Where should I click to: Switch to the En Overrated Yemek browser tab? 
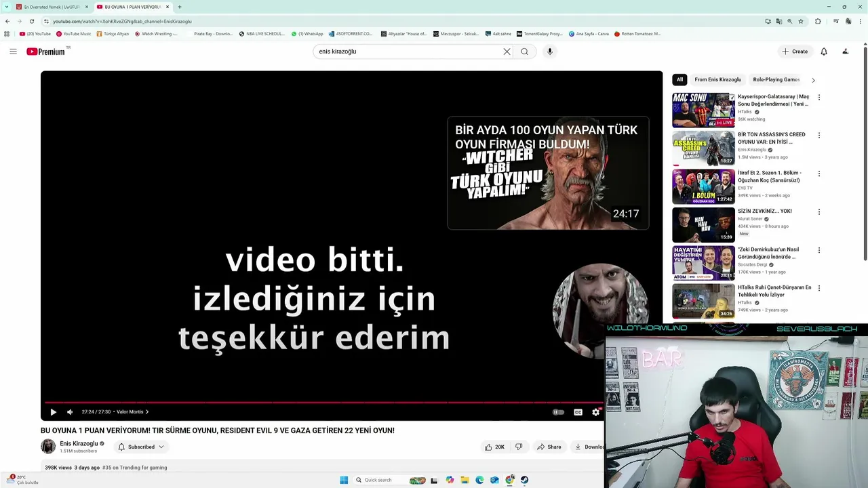point(52,7)
